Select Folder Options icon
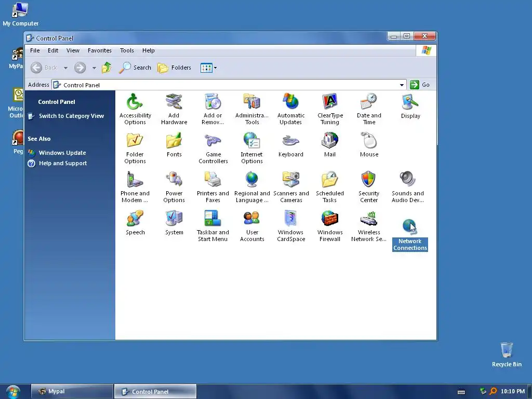The height and width of the screenshot is (399, 532). click(135, 148)
